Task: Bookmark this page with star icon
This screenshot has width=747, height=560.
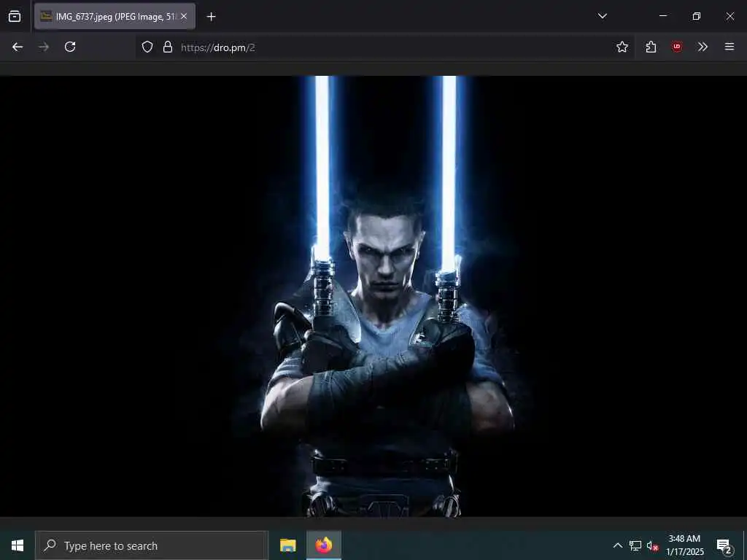Action: pos(622,47)
